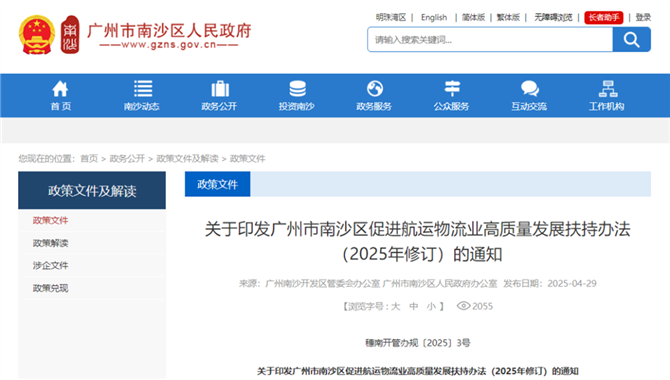Go to 政务公开 in breadcrumb
Image resolution: width=670 pixels, height=380 pixels.
pos(127,159)
